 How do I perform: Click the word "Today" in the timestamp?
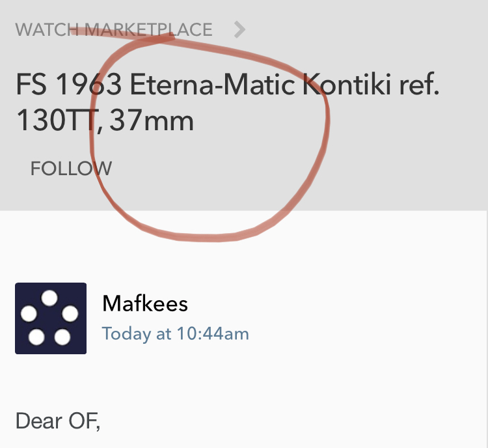[125, 334]
